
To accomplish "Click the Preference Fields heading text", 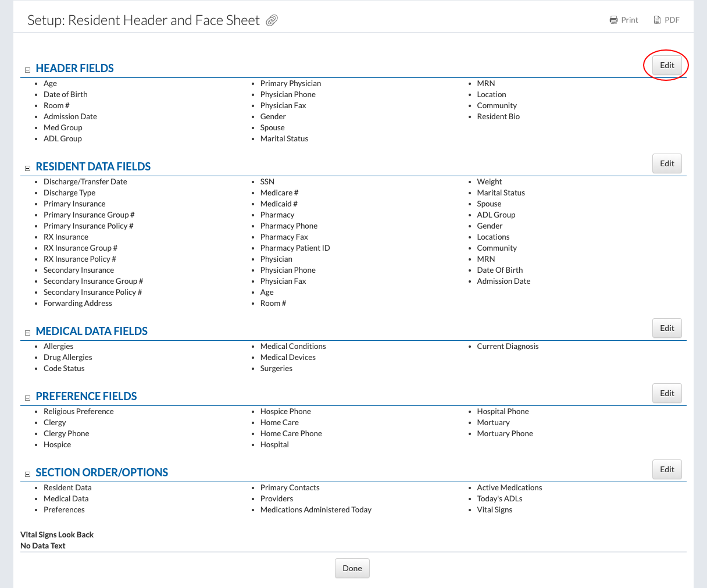I will [x=86, y=397].
